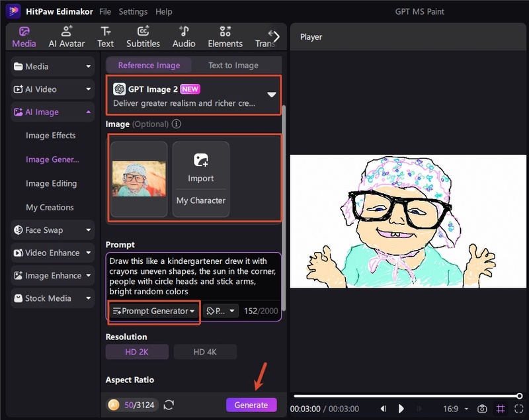Toggle the preview grid overlay
The image size is (529, 420).
tap(501, 409)
